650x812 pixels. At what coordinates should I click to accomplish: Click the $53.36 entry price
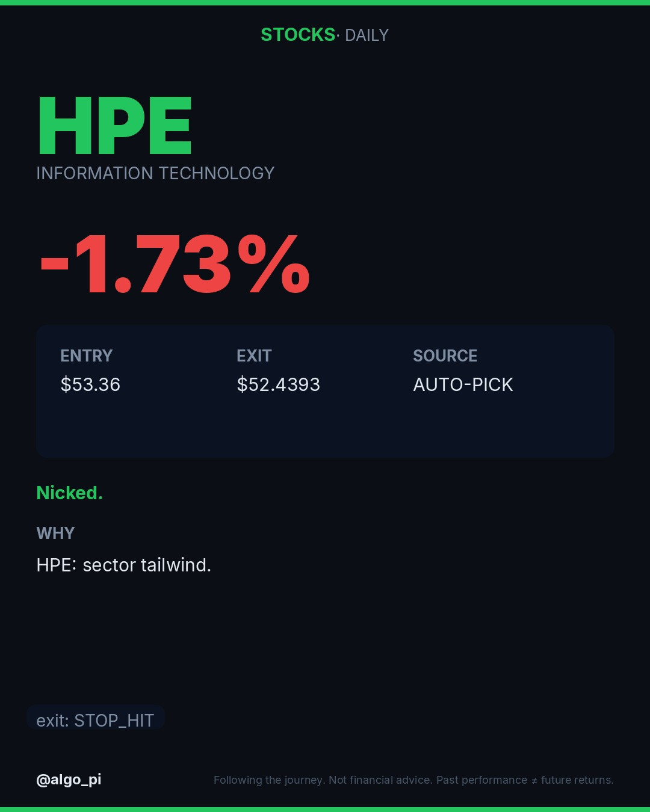pyautogui.click(x=90, y=384)
